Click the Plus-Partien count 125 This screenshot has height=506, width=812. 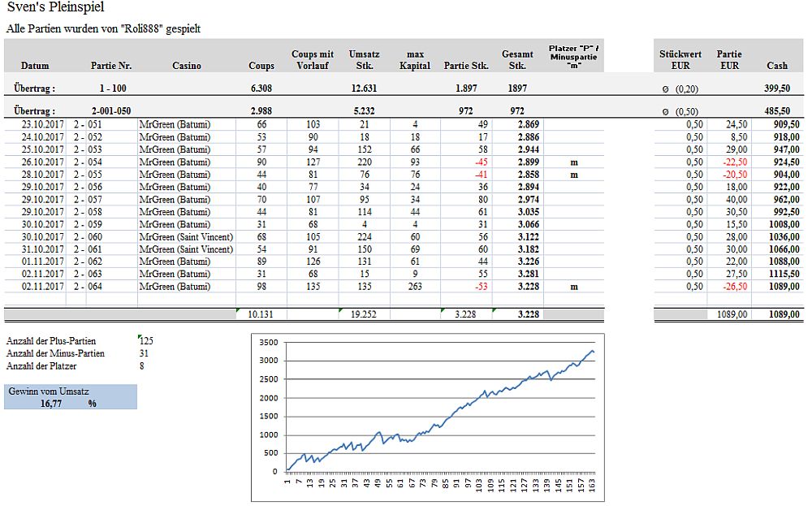point(147,341)
